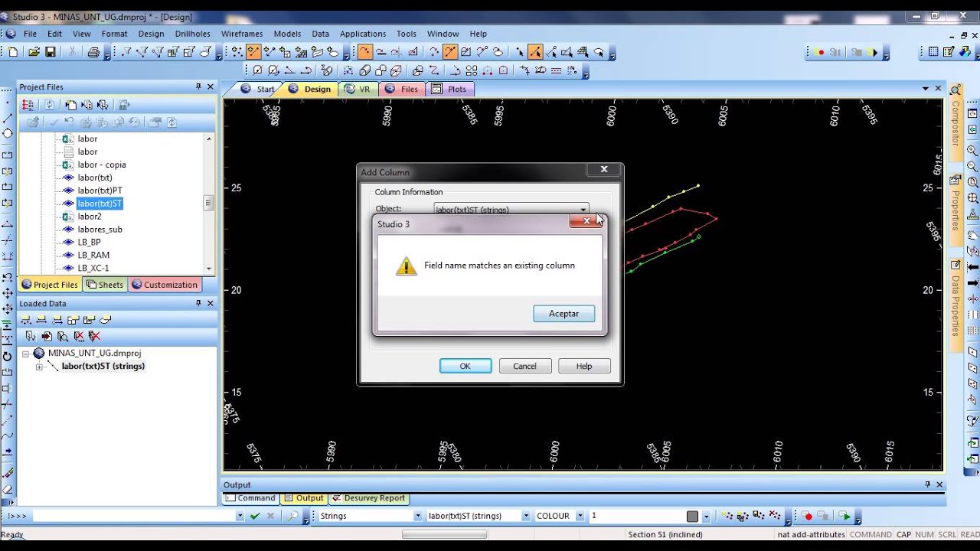Select the New Points tool icon
Screen dimensions: 980x551
(237, 52)
